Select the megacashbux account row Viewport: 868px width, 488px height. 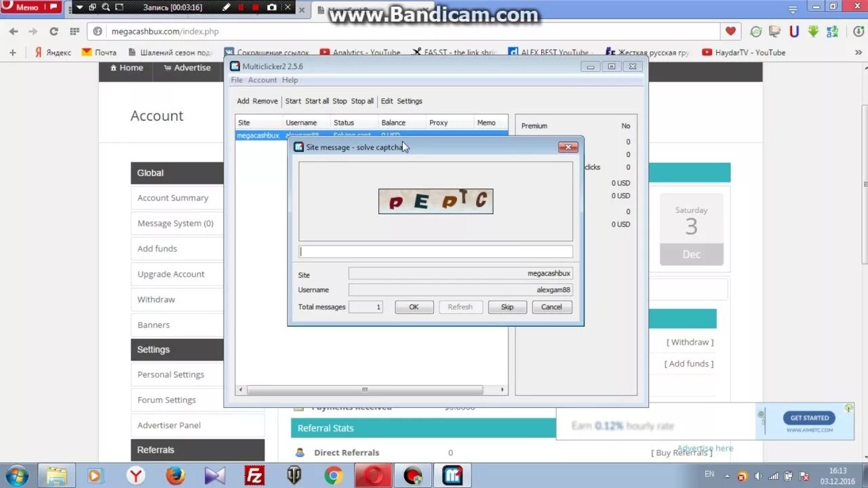pyautogui.click(x=372, y=135)
